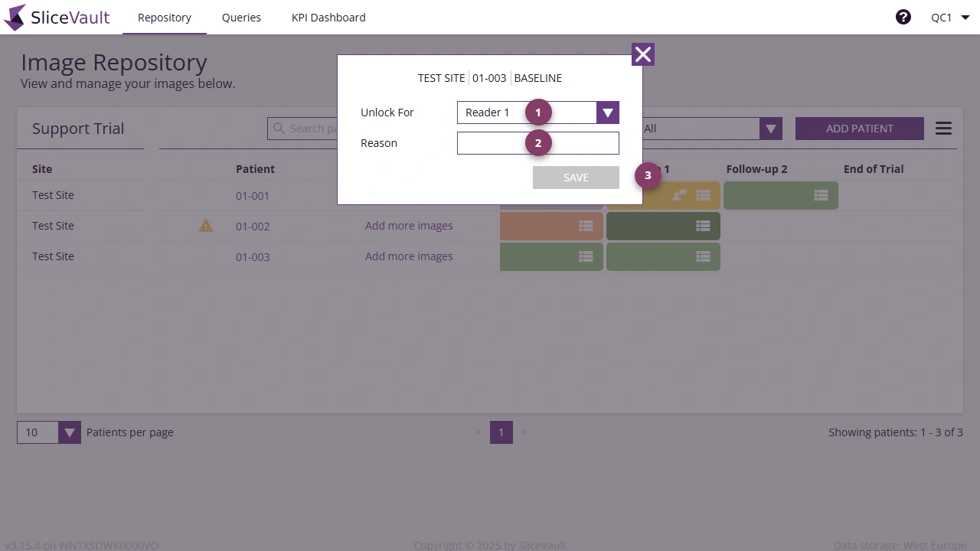Viewport: 980px width, 551px height.
Task: Open the series icon in the orange 01-002 Follow-up 1 cell
Action: 586,226
